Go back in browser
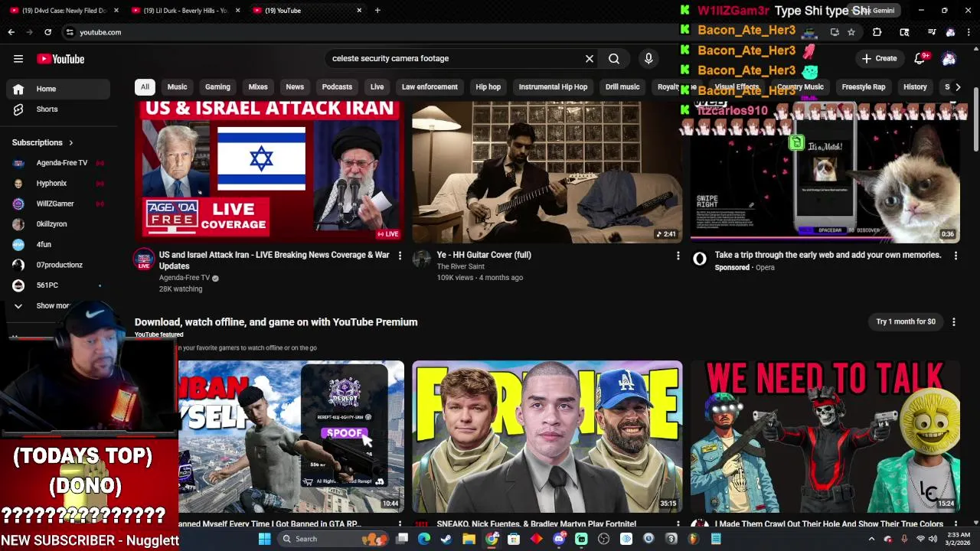Image resolution: width=980 pixels, height=551 pixels. (11, 32)
